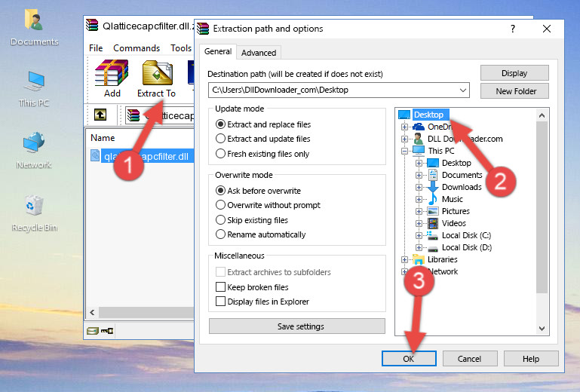Select Documents folder in folder tree

pos(462,175)
